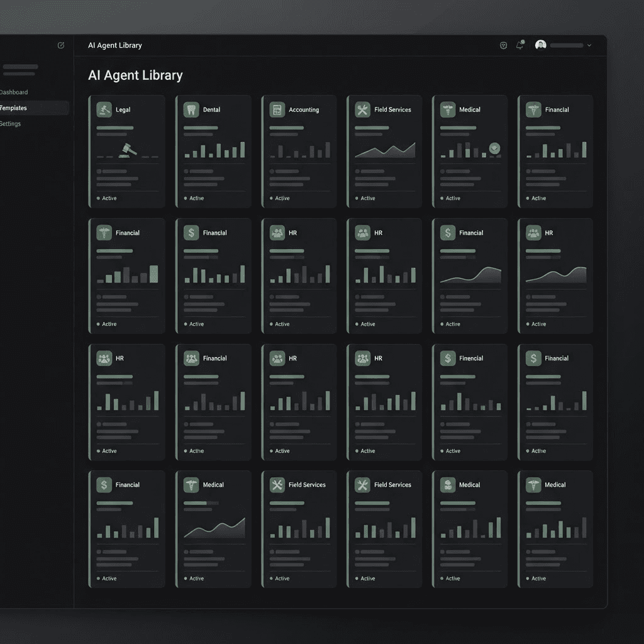
Task: Expand the account dropdown chevron
Action: [589, 45]
